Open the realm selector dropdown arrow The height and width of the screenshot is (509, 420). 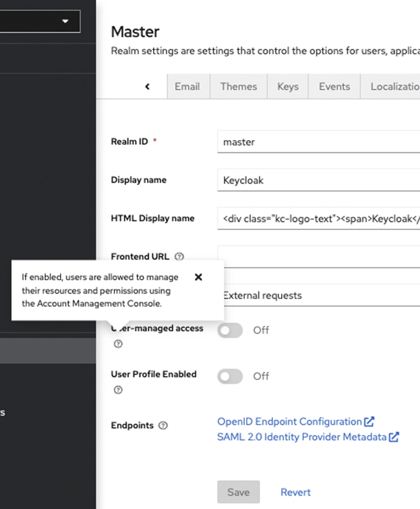pyautogui.click(x=66, y=21)
